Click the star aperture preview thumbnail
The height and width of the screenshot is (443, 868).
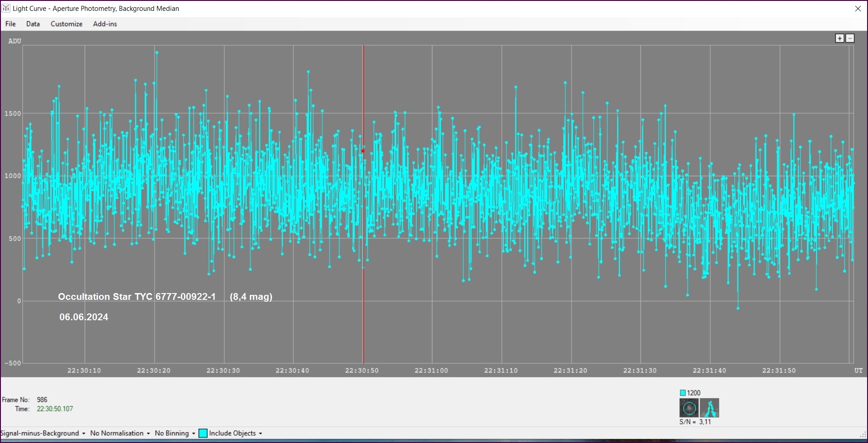689,408
